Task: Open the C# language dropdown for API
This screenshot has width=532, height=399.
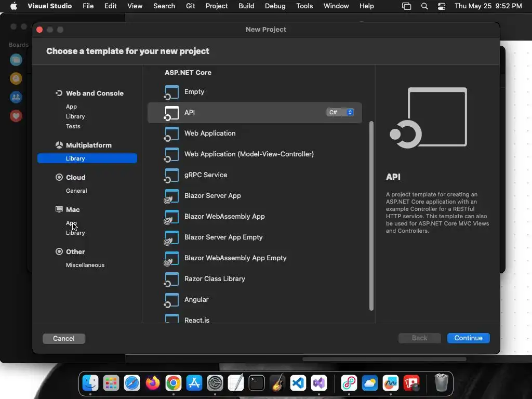Action: click(340, 112)
